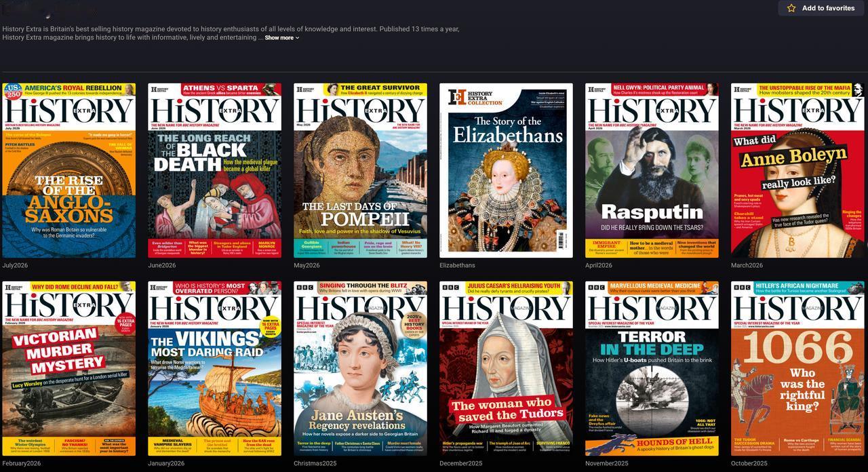Click the June2026 issue label
This screenshot has height=472, width=868.
(161, 265)
